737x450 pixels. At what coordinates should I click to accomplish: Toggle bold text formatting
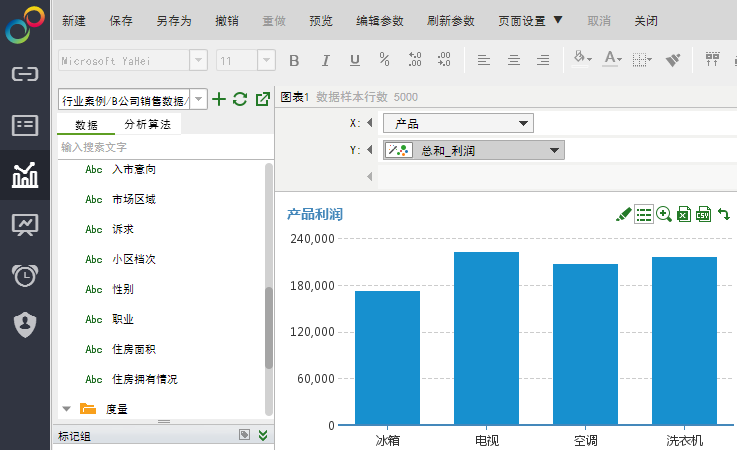click(294, 60)
